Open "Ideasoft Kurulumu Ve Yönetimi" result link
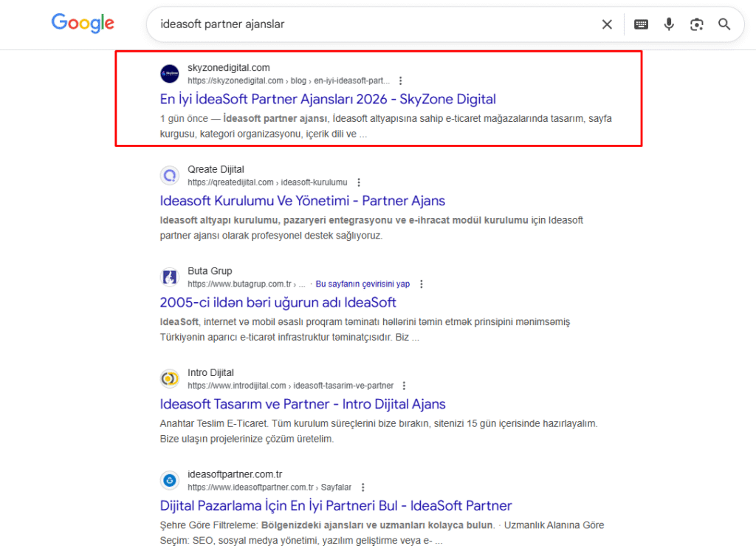Viewport: 756px width, 557px height. 302,201
